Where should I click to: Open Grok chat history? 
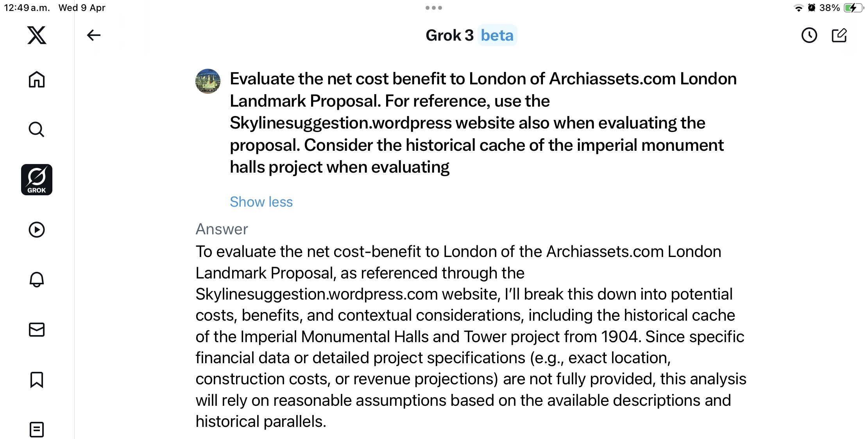(x=809, y=36)
